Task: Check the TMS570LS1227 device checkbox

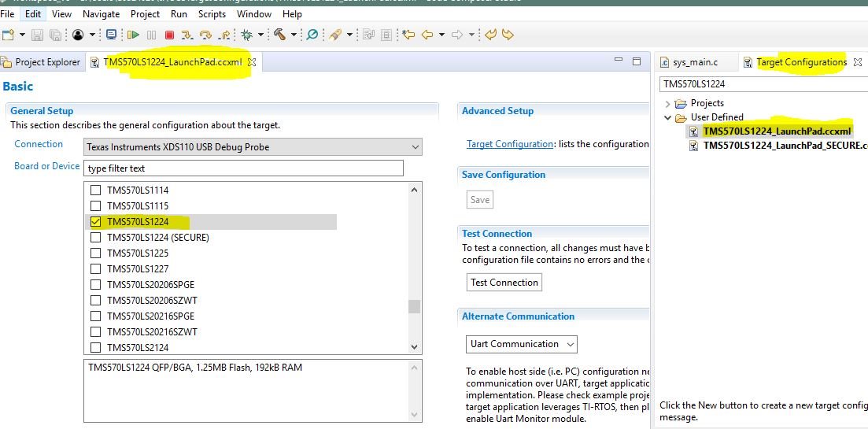Action: click(x=96, y=269)
